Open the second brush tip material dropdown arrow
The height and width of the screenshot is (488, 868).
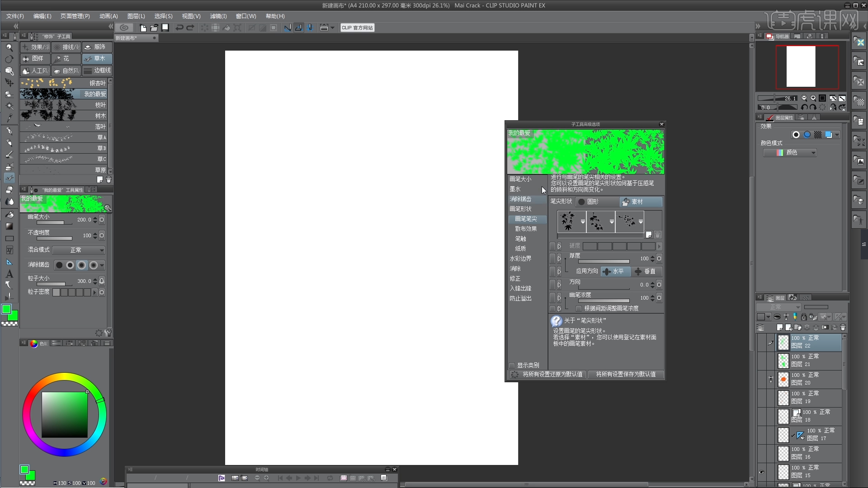(612, 222)
